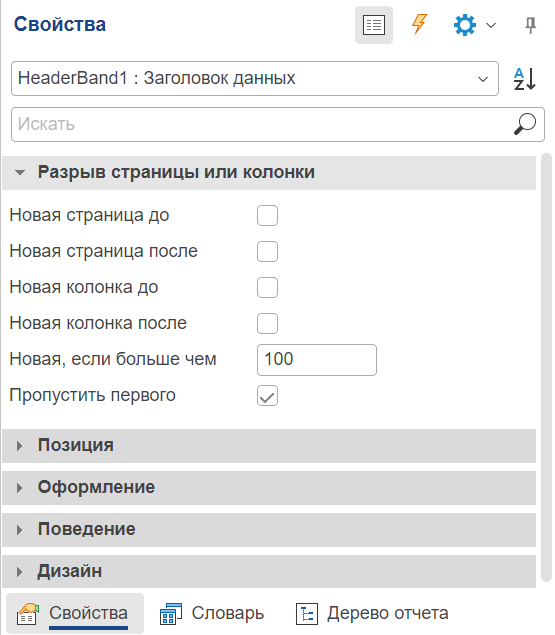The width and height of the screenshot is (555, 635).
Task: Expand the Оформление section
Action: tap(269, 488)
